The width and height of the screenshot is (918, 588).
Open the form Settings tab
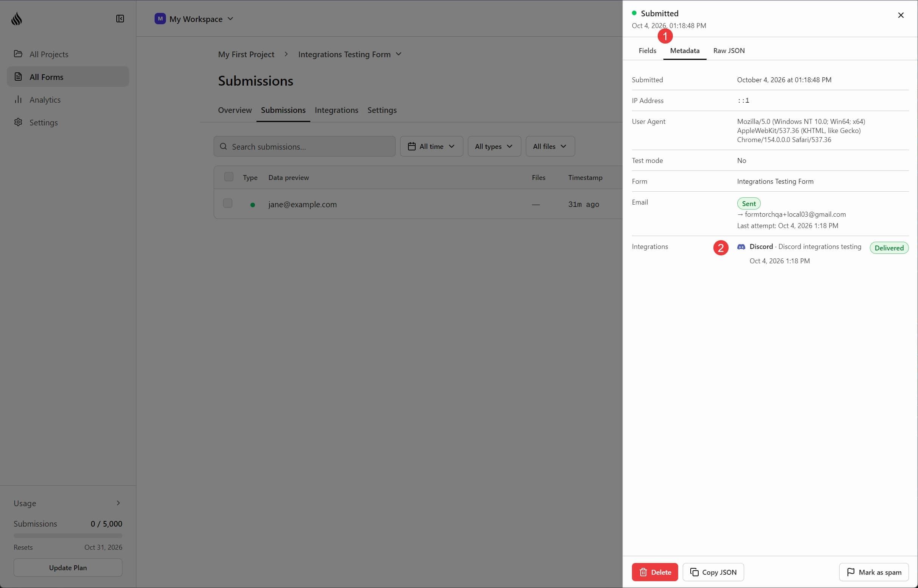point(382,110)
